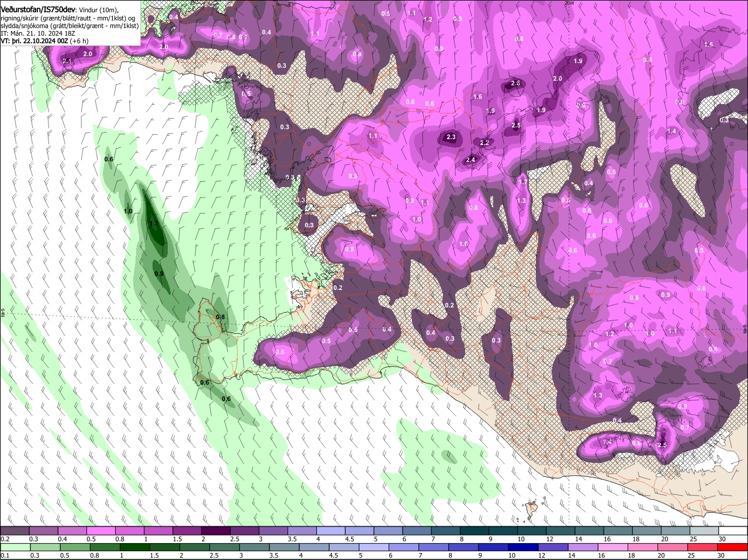Image resolution: width=748 pixels, height=560 pixels.
Task: Click the 2.6 snowfall value label
Action: tap(515, 83)
